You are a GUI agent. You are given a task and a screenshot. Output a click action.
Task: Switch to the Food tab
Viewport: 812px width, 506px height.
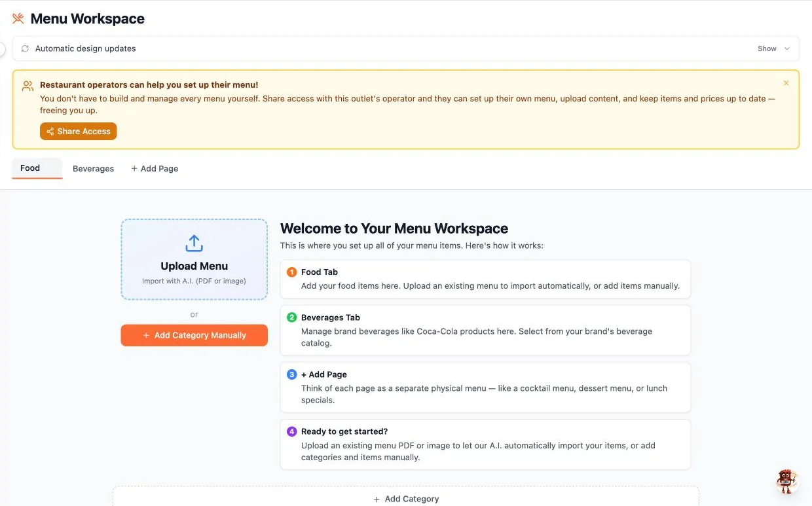coord(37,168)
